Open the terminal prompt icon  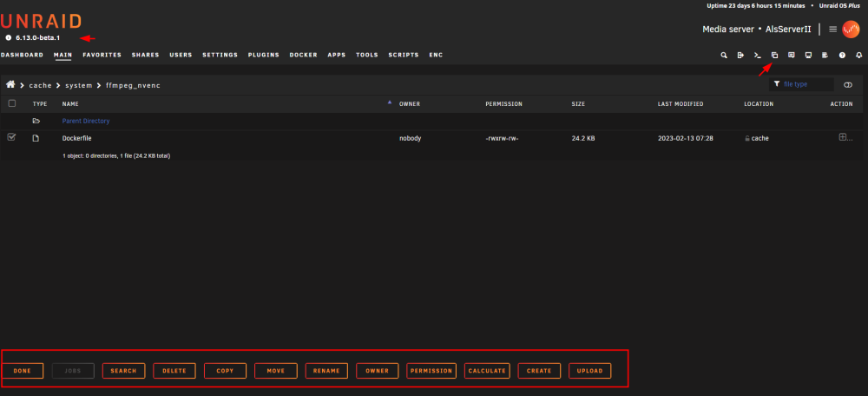pyautogui.click(x=758, y=56)
